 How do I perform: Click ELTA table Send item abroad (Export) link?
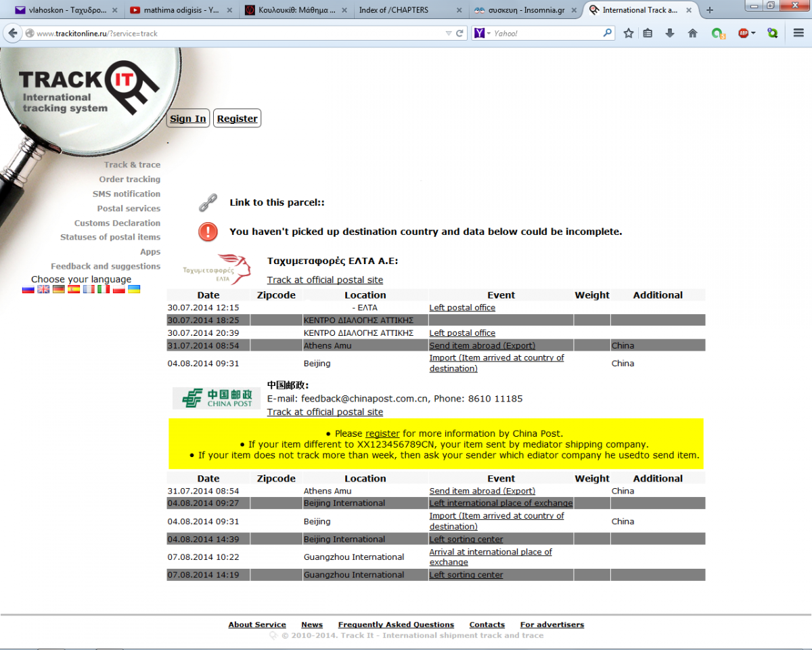point(482,345)
